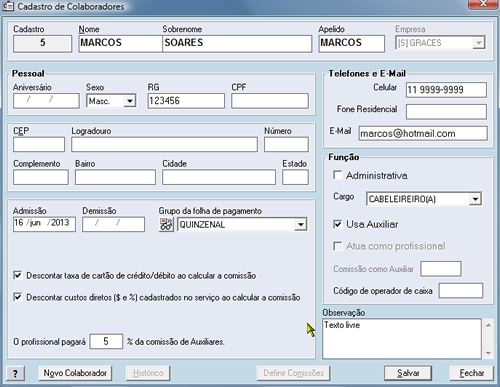This screenshot has height=387, width=500.
Task: Open the Empresa GRACES dropdown
Action: [x=479, y=43]
